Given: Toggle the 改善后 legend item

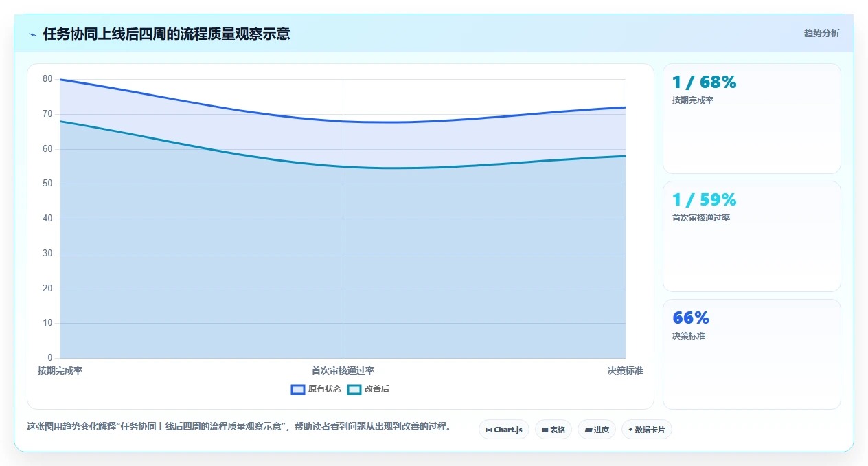Looking at the screenshot, I should tap(368, 389).
